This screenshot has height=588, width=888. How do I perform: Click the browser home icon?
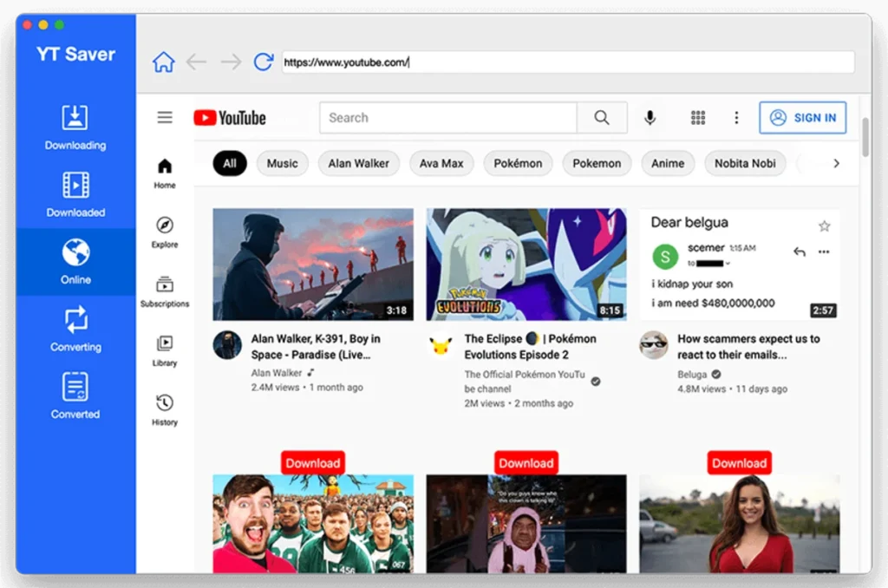[163, 62]
